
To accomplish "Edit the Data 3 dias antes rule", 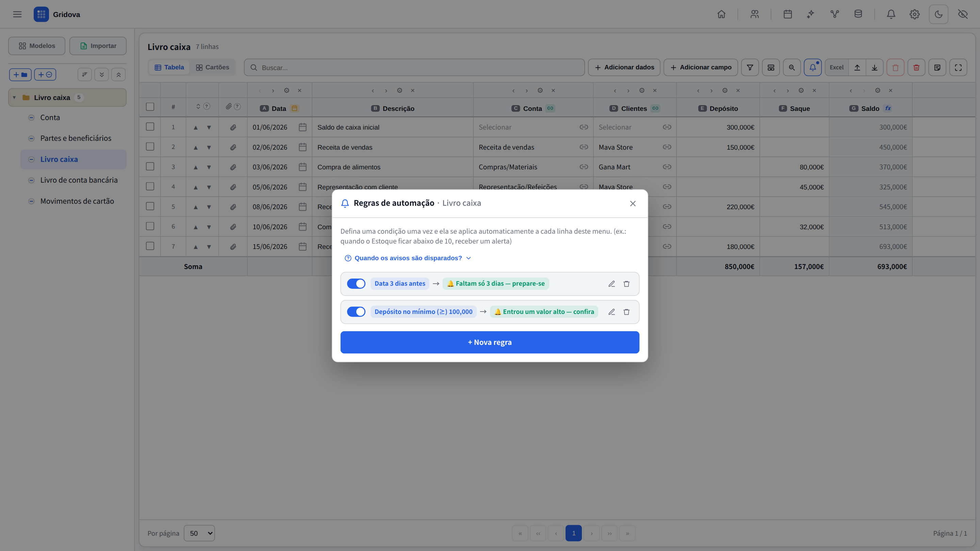I will pos(611,284).
